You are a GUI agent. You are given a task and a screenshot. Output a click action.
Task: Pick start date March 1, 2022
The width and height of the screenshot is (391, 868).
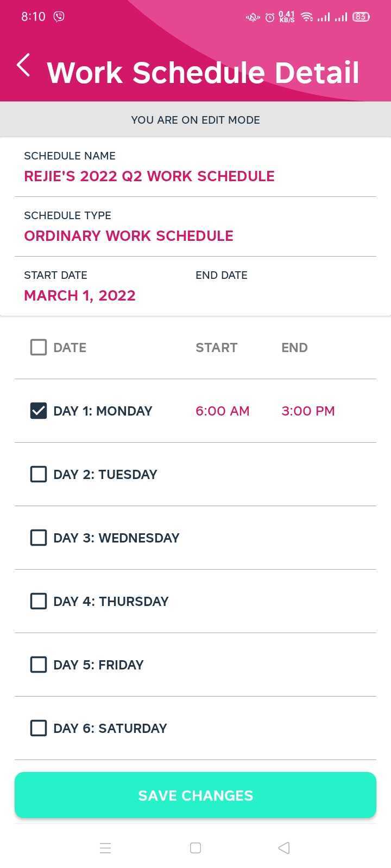click(80, 296)
